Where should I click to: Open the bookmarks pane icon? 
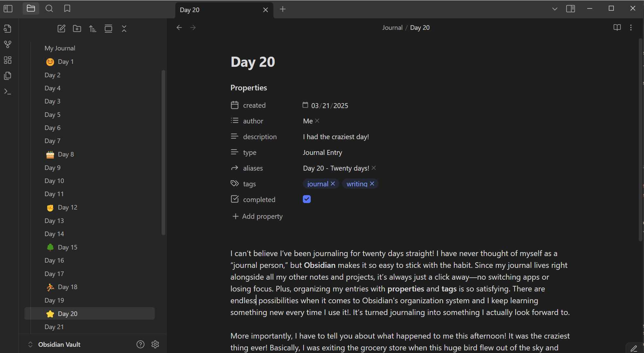coord(67,9)
